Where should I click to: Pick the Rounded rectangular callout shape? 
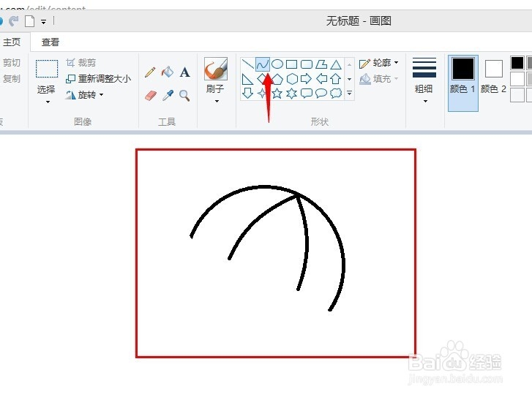[x=307, y=93]
